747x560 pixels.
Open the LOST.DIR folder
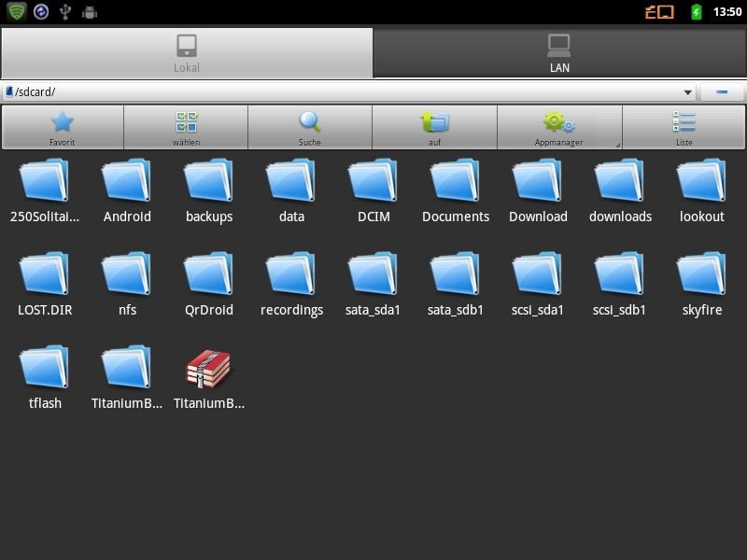coord(45,285)
